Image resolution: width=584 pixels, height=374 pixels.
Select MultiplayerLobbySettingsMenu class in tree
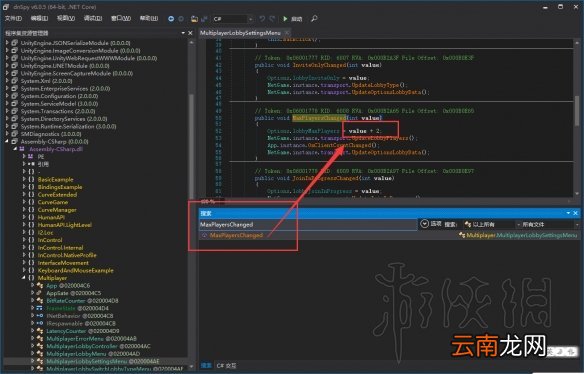(103, 361)
